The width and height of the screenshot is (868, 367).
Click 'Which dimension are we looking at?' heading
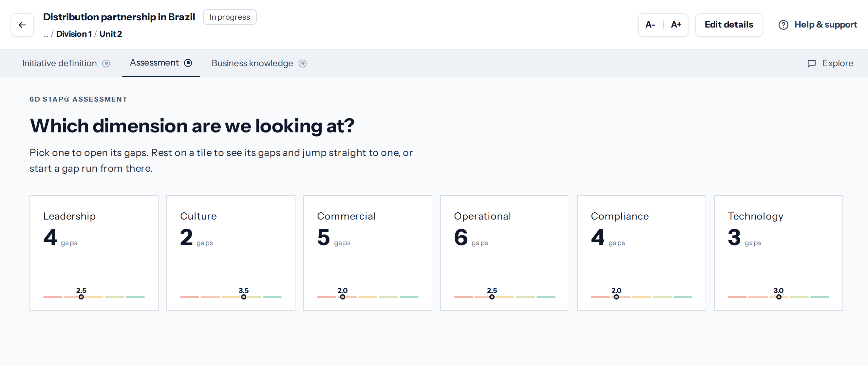click(x=192, y=126)
